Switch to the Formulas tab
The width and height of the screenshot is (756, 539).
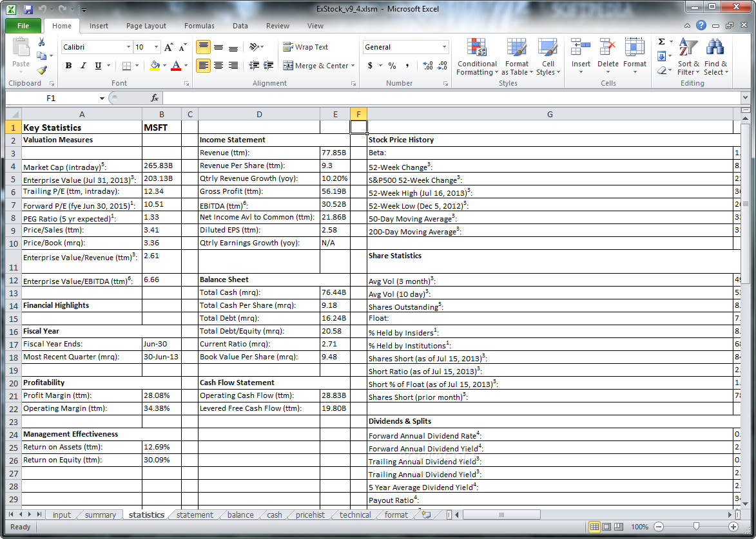click(x=200, y=26)
